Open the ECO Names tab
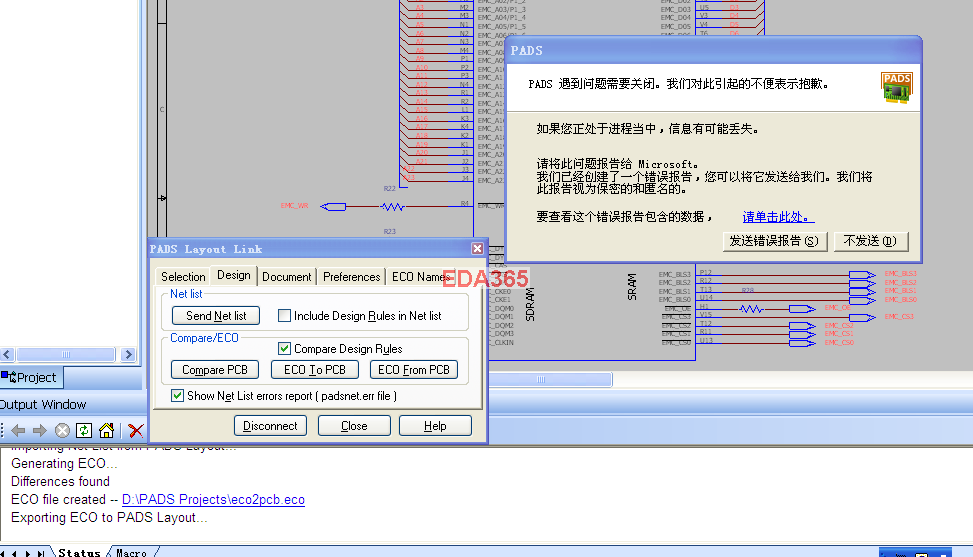 tap(419, 277)
